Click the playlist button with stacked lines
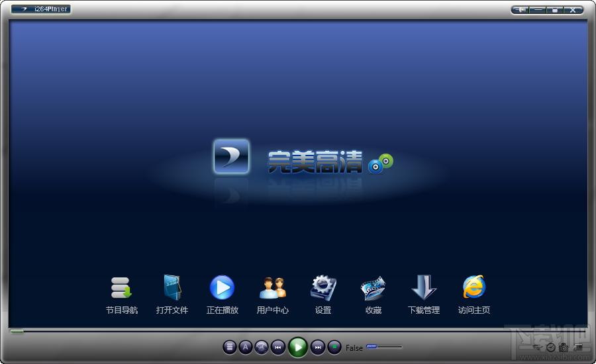Viewport: 596px width, 364px height. tap(230, 347)
